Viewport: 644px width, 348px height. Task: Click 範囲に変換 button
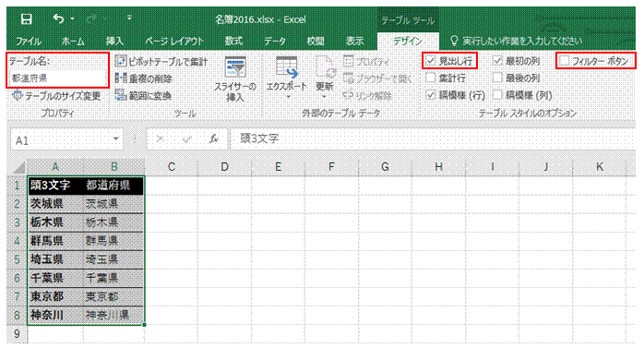(x=143, y=96)
